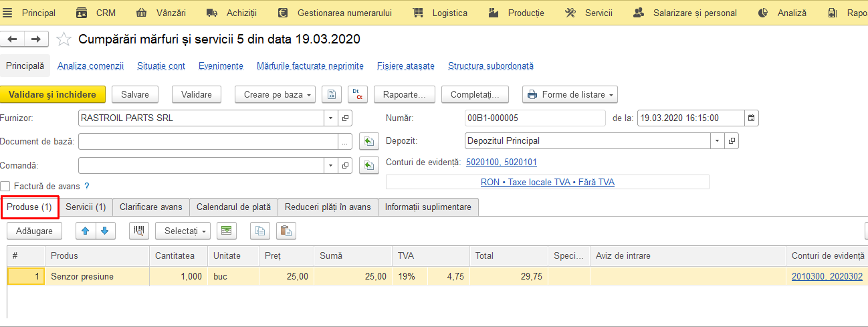Open the barcode scanner search icon
Viewport: 868px width, 327px height.
(x=139, y=231)
